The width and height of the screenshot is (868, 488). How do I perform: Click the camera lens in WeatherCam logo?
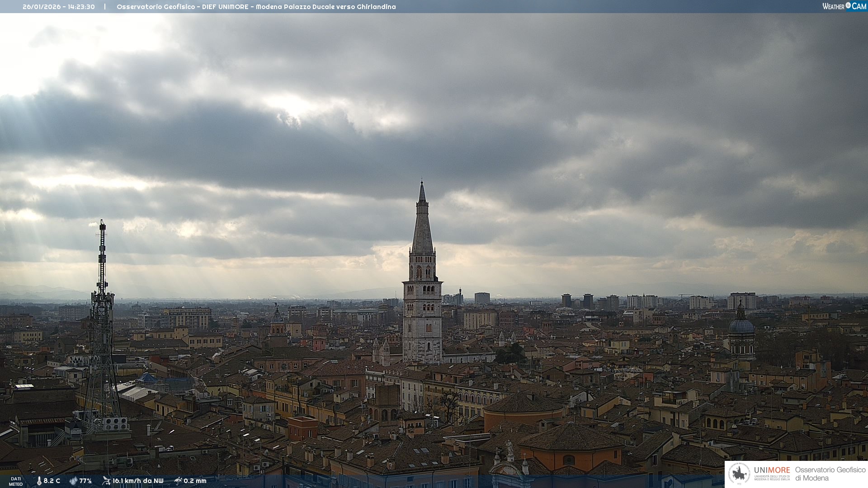pyautogui.click(x=848, y=5)
